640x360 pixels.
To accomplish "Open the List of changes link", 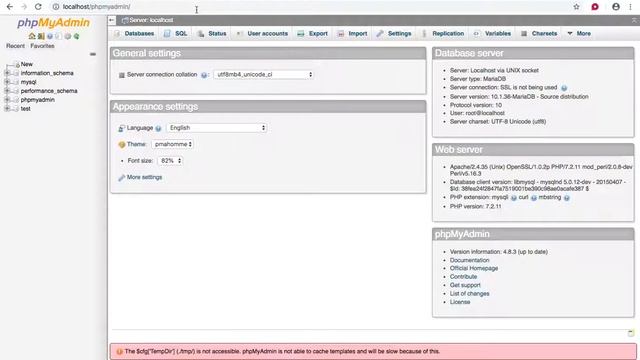I will [x=469, y=293].
